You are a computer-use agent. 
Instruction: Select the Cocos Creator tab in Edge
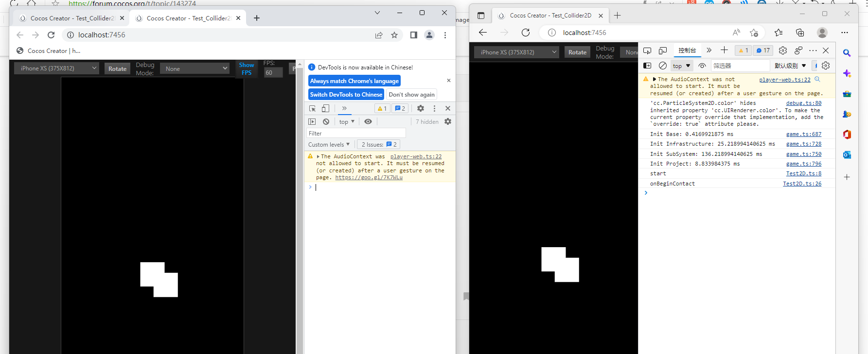(x=550, y=16)
